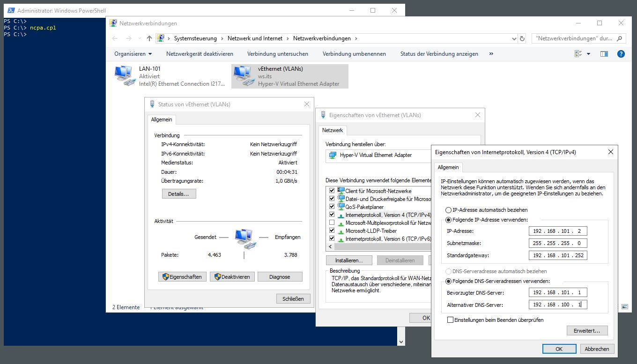Click the Client für Microsoft-Netzwerke row icon
The height and width of the screenshot is (364, 637).
pos(341,191)
